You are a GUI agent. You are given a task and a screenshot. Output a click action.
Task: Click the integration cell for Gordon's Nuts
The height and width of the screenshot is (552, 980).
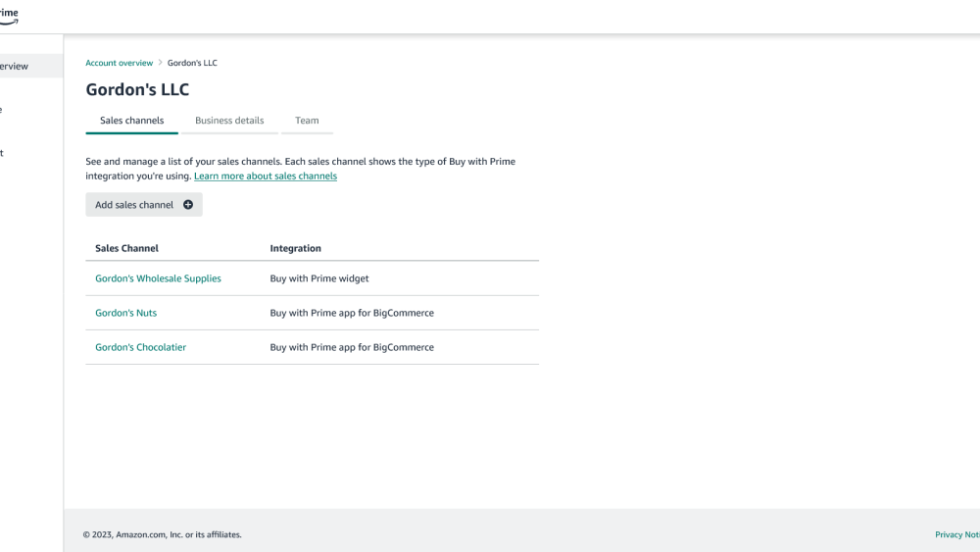[x=352, y=313]
